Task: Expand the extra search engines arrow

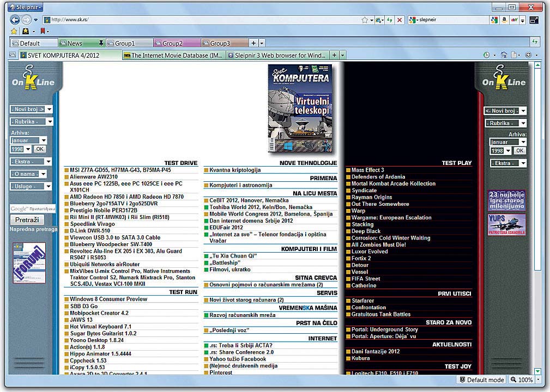Action: pos(522,21)
